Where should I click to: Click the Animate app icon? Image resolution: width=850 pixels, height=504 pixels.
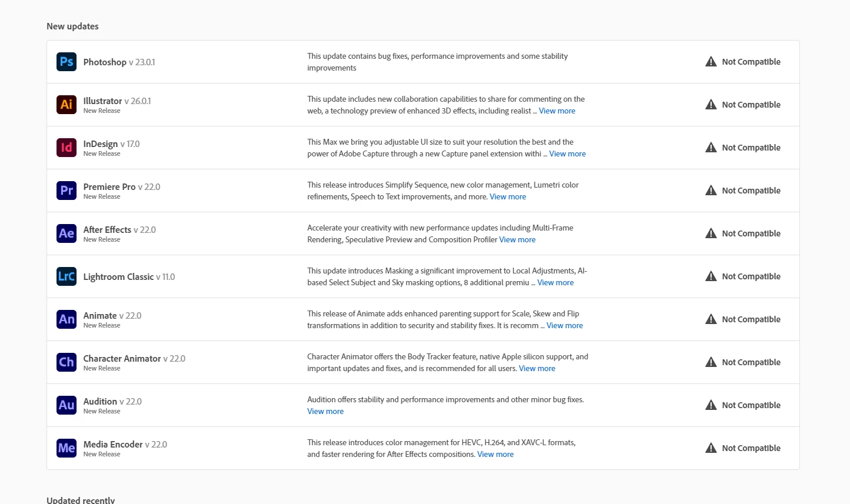67,319
